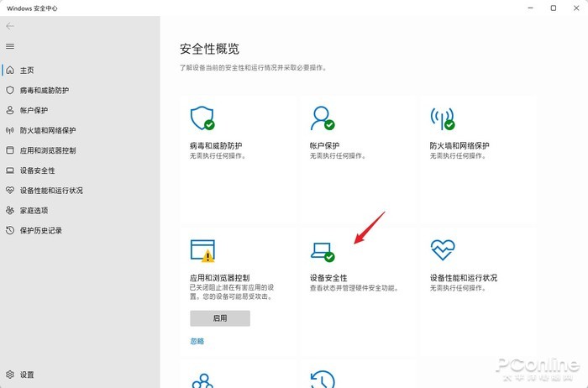Click the laptop icon beside 设备安全性 in sidebar
This screenshot has width=588, height=388.
point(10,170)
